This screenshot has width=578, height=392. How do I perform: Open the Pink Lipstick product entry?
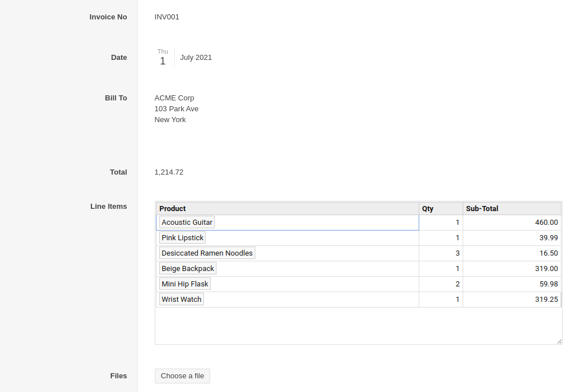(182, 238)
